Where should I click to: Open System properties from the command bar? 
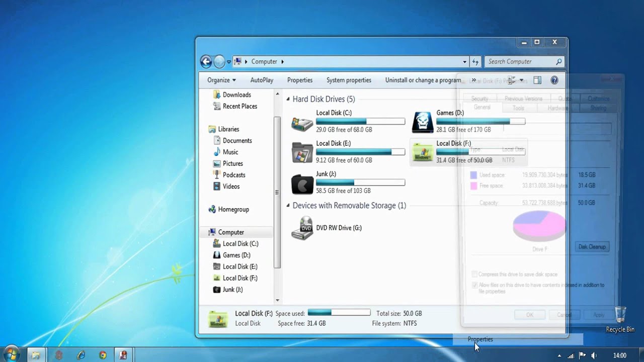[x=349, y=80]
